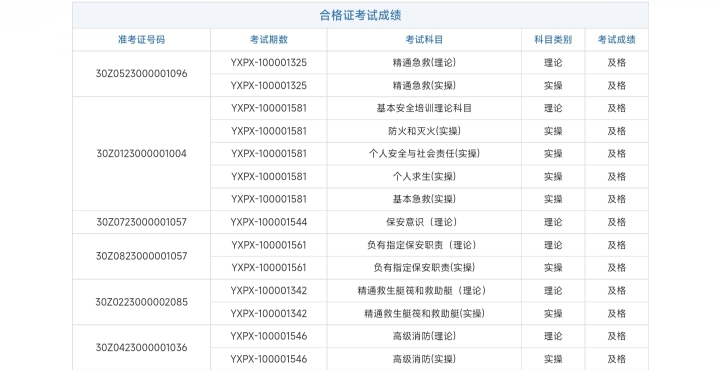This screenshot has width=720, height=370.
Task: Click the 精通急救(理论) subject cell
Action: (424, 62)
